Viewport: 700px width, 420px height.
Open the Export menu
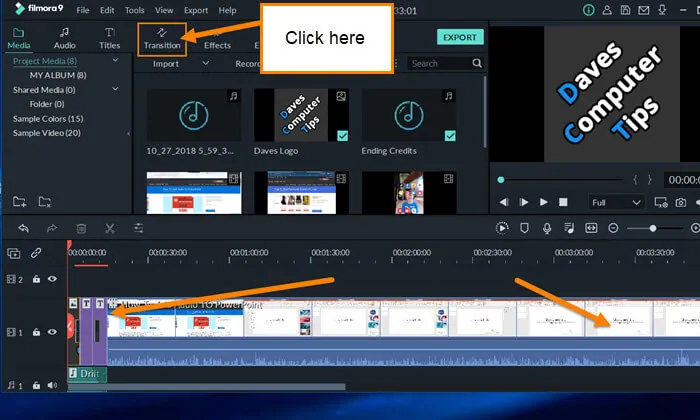point(196,10)
